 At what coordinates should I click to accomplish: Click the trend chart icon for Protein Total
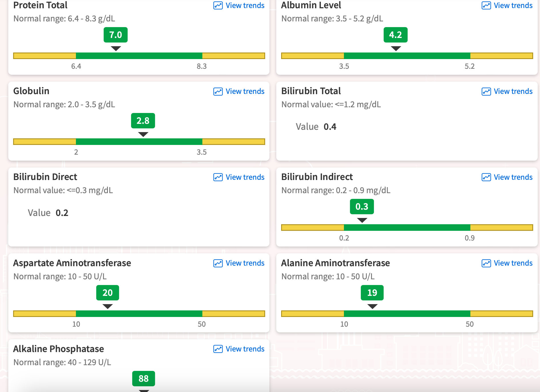click(x=218, y=5)
